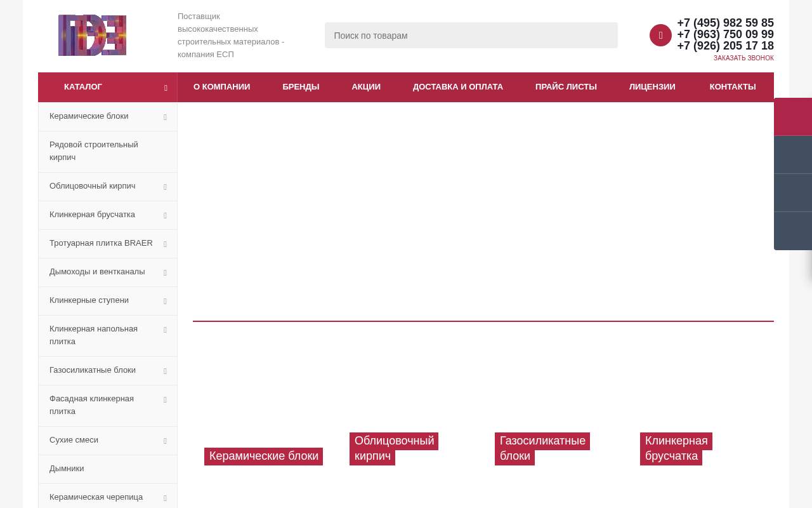Viewport: 812px width, 508px height.
Task: Open the Клинкерная брусчатка category tile
Action: [676, 448]
